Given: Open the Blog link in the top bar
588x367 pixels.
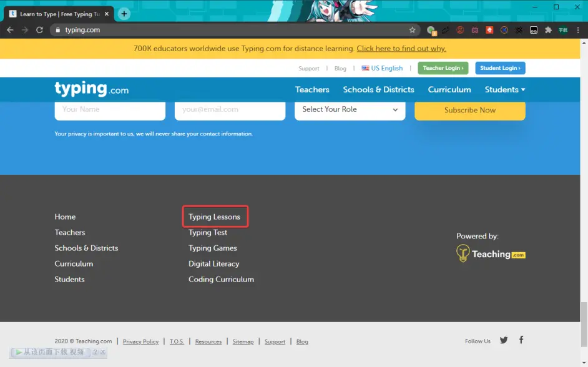Looking at the screenshot, I should [x=340, y=68].
